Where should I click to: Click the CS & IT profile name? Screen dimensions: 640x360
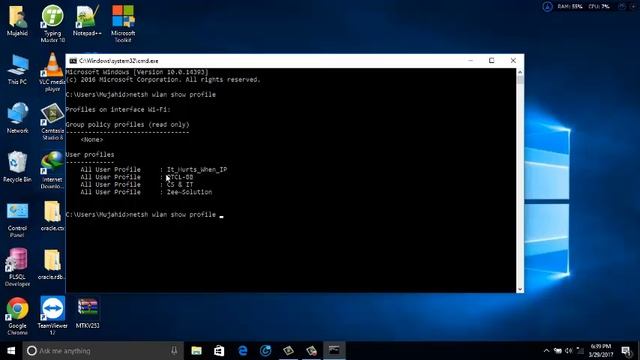[x=180, y=184]
